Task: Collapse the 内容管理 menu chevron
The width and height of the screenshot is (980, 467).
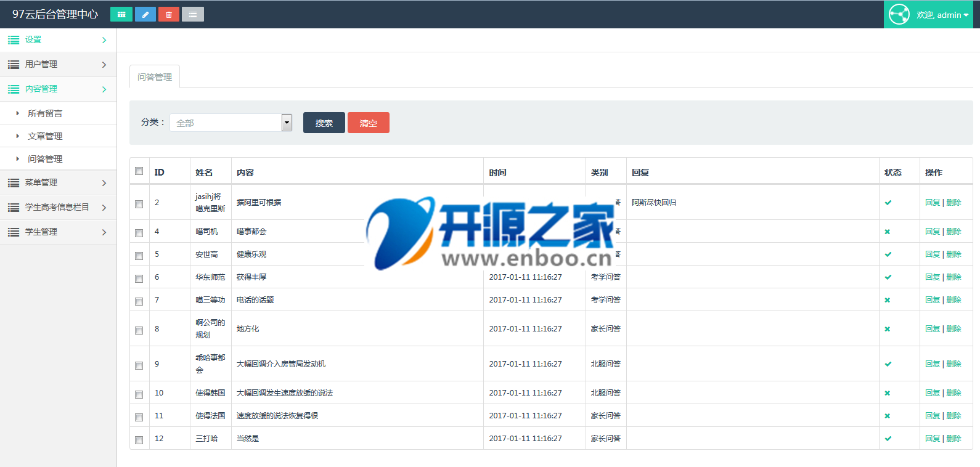Action: (104, 89)
